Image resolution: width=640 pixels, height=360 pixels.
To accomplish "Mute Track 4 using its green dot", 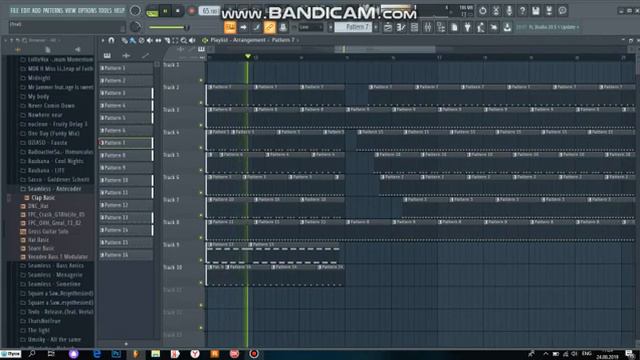I will (x=201, y=148).
